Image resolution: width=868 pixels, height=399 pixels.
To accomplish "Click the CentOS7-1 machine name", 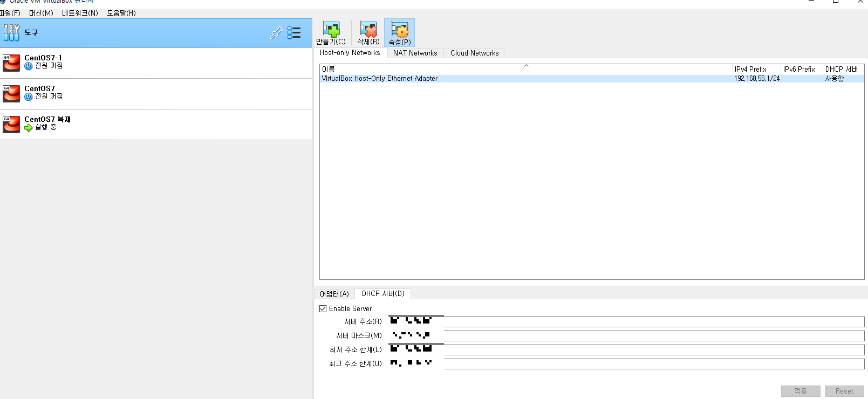I will (x=43, y=58).
